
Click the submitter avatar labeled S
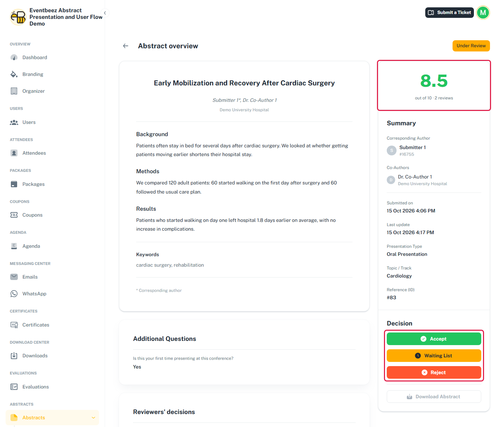[392, 150]
